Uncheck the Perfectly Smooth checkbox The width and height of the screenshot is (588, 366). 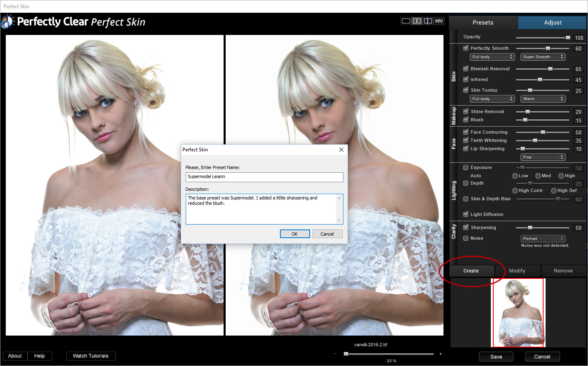(466, 48)
